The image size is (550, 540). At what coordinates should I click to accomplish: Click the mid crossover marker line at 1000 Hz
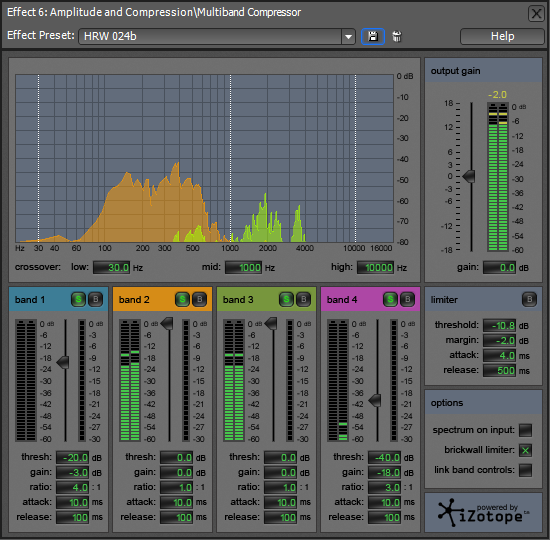click(230, 158)
